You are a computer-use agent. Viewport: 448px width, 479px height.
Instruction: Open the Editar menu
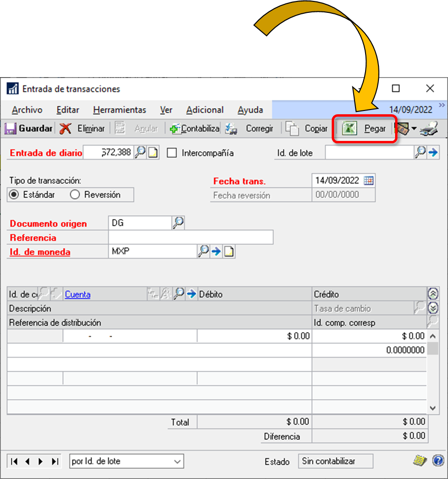click(68, 110)
